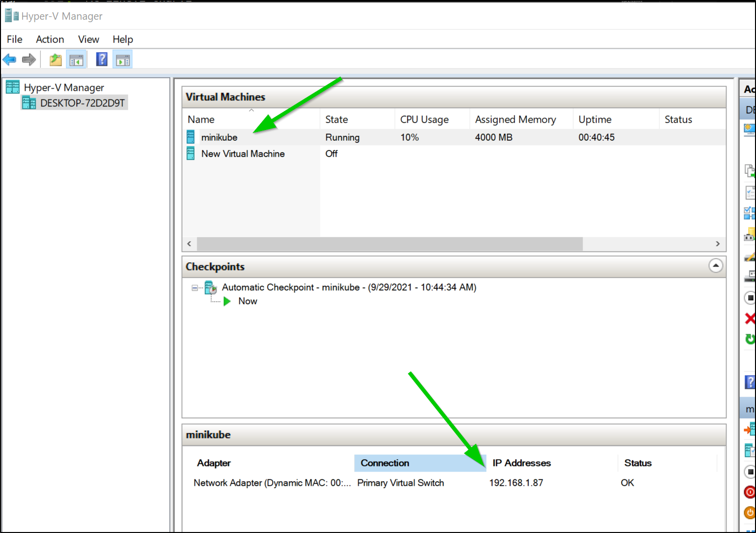Click the right arrow of horizontal scrollbar
756x533 pixels.
718,244
